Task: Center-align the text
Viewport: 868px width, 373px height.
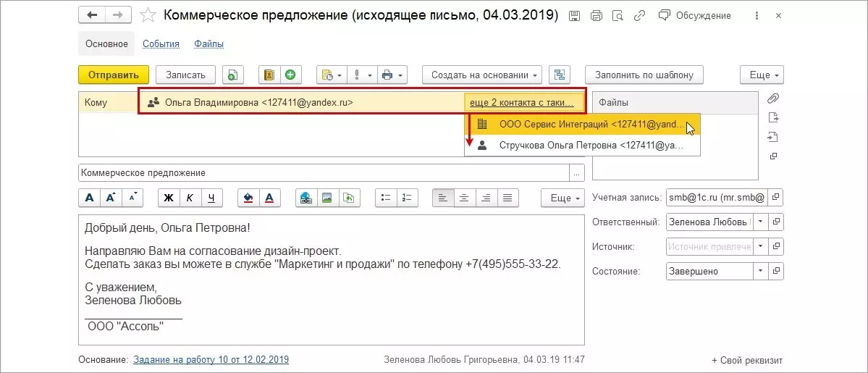Action: click(465, 198)
